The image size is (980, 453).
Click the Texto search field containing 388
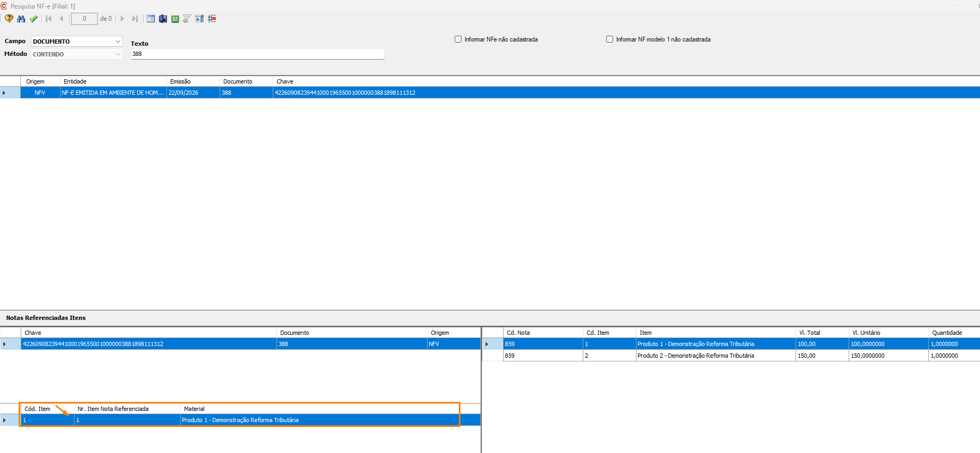(x=257, y=54)
